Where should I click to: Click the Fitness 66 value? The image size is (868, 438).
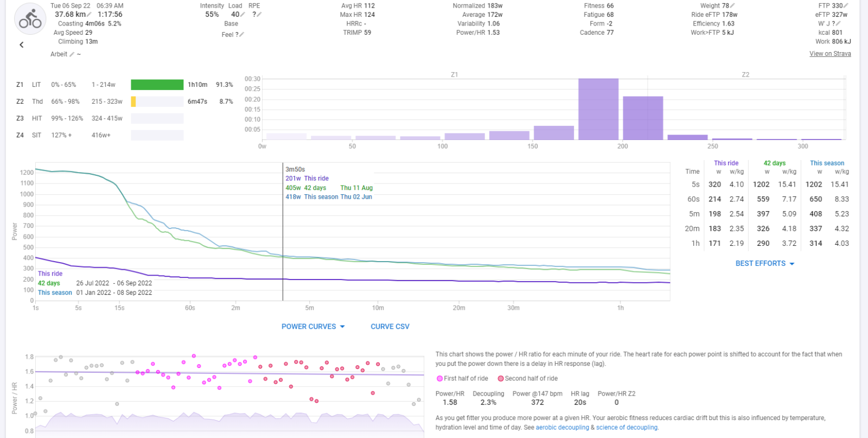[610, 6]
